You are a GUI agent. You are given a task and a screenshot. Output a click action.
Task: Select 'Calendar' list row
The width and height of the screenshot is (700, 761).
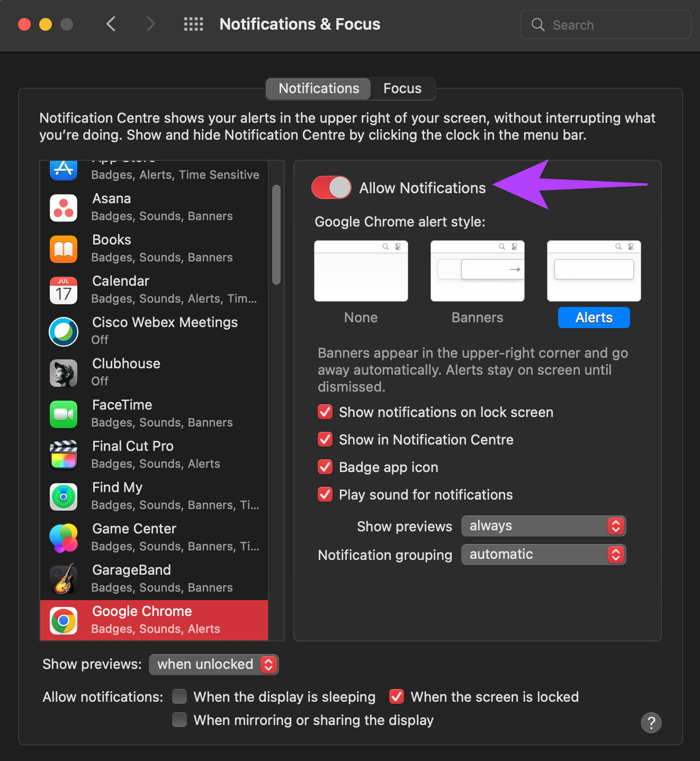pos(154,290)
